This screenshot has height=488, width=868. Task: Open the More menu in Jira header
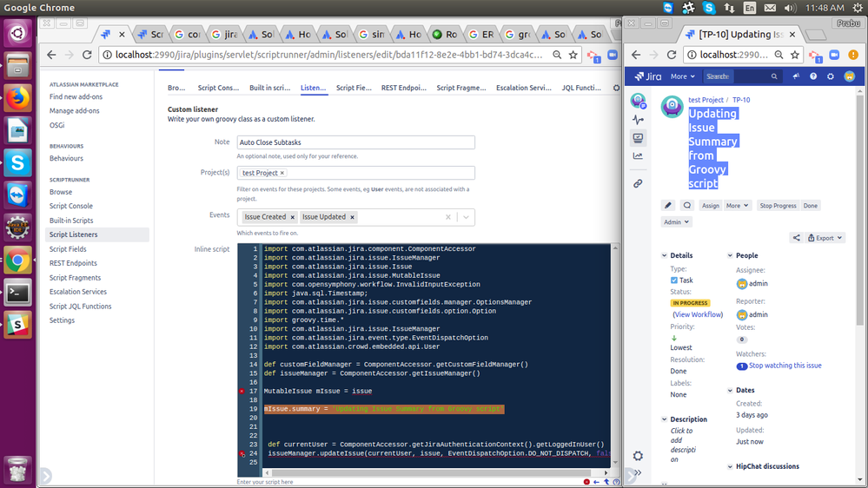[683, 76]
